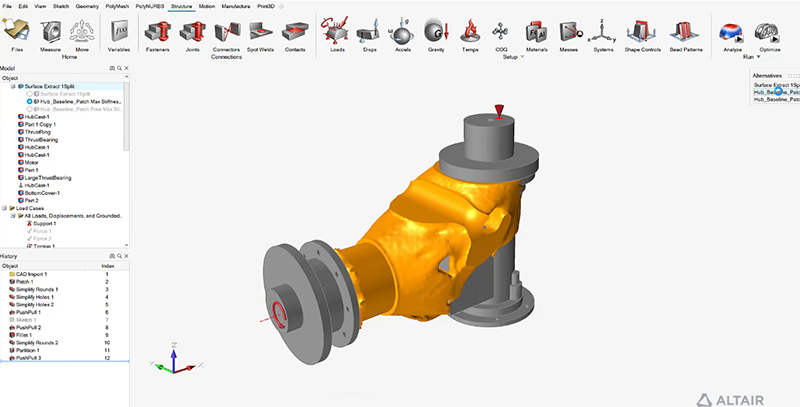The image size is (800, 407).
Task: Open the Contacts tool
Action: (295, 36)
